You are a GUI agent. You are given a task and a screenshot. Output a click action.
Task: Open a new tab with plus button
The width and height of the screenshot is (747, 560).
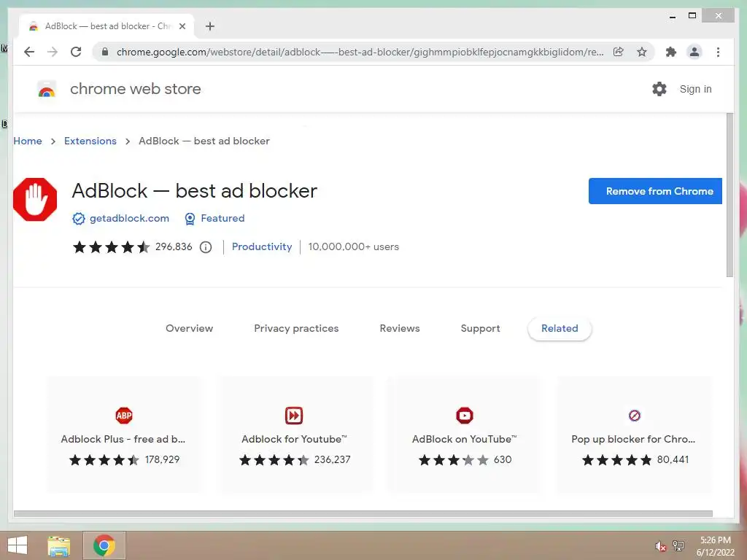coord(210,26)
